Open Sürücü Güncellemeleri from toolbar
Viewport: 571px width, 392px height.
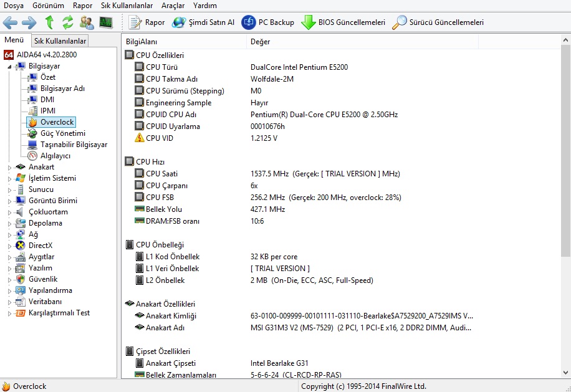(438, 22)
